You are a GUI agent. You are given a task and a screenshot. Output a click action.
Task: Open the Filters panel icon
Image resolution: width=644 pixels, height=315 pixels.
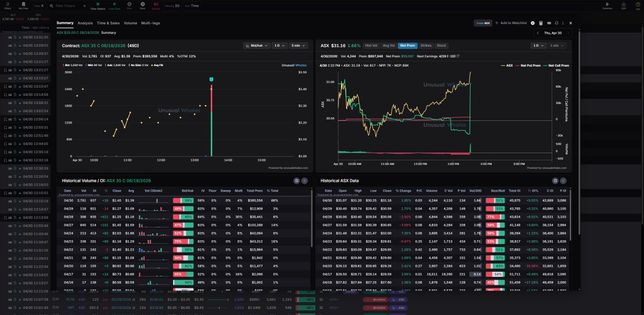pyautogui.click(x=8, y=5)
